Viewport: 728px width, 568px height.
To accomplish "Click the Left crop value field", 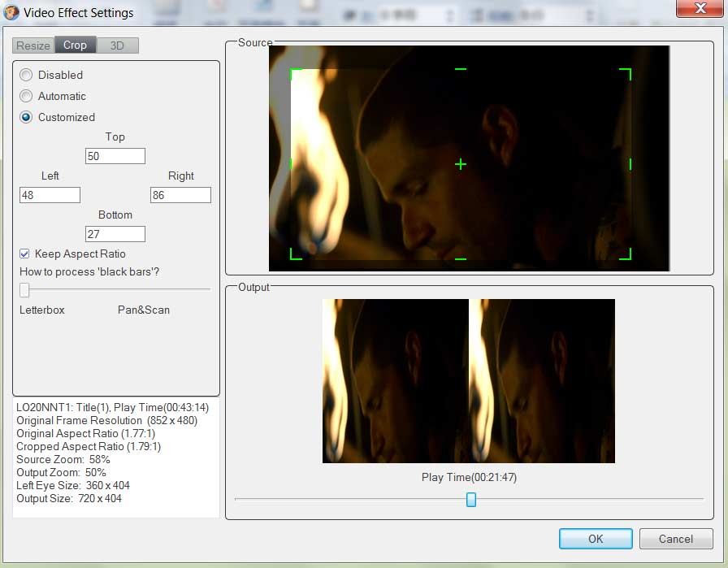I will [50, 195].
